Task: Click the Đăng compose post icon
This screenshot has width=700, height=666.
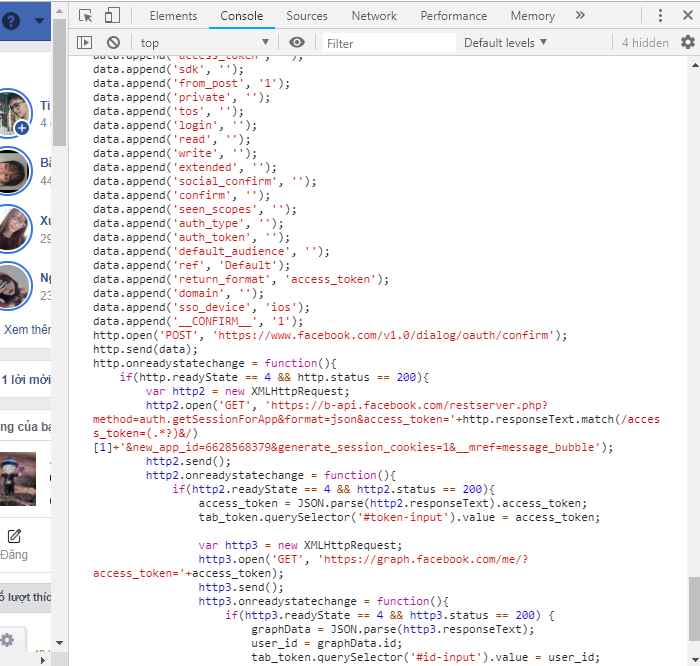Action: pyautogui.click(x=14, y=536)
